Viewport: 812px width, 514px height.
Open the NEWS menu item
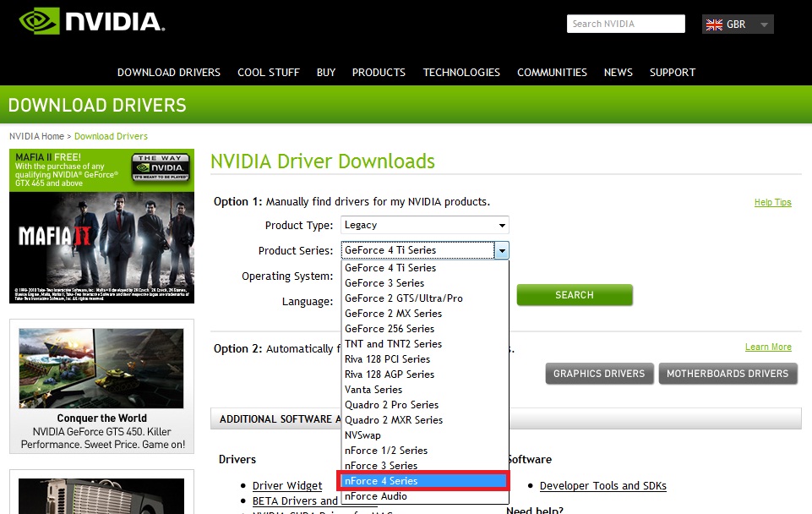coord(619,73)
